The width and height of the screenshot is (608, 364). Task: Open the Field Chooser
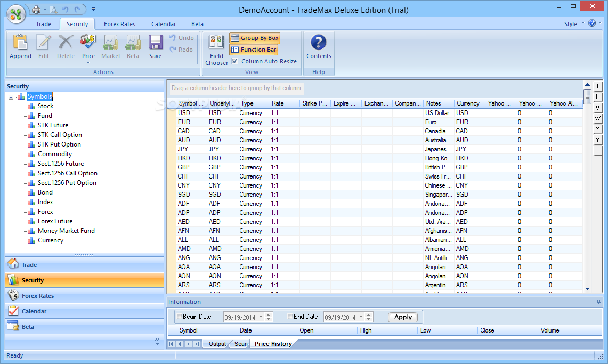point(216,50)
